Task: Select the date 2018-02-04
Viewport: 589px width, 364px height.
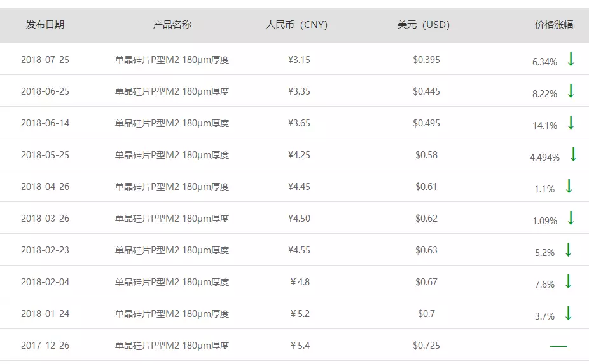Action: click(x=45, y=282)
